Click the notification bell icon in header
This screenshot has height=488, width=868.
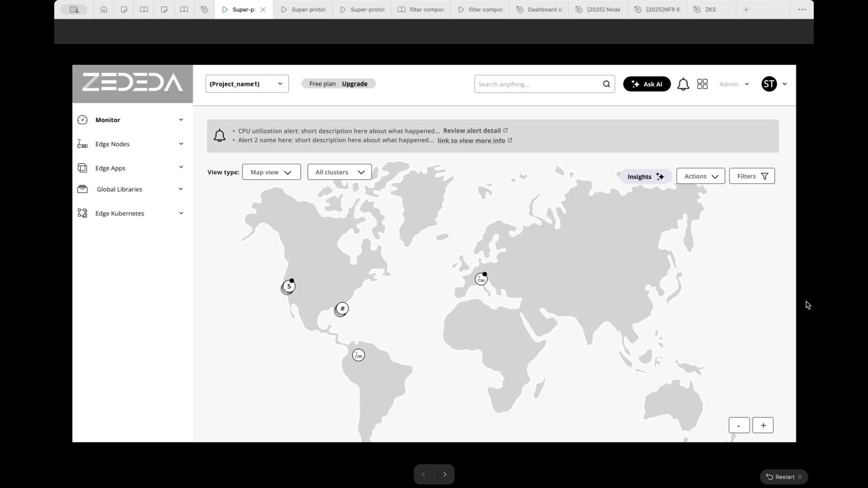pyautogui.click(x=683, y=84)
